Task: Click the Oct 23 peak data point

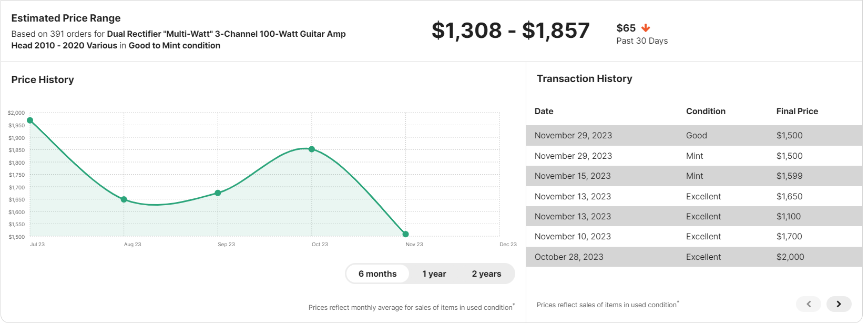Action: coord(312,149)
